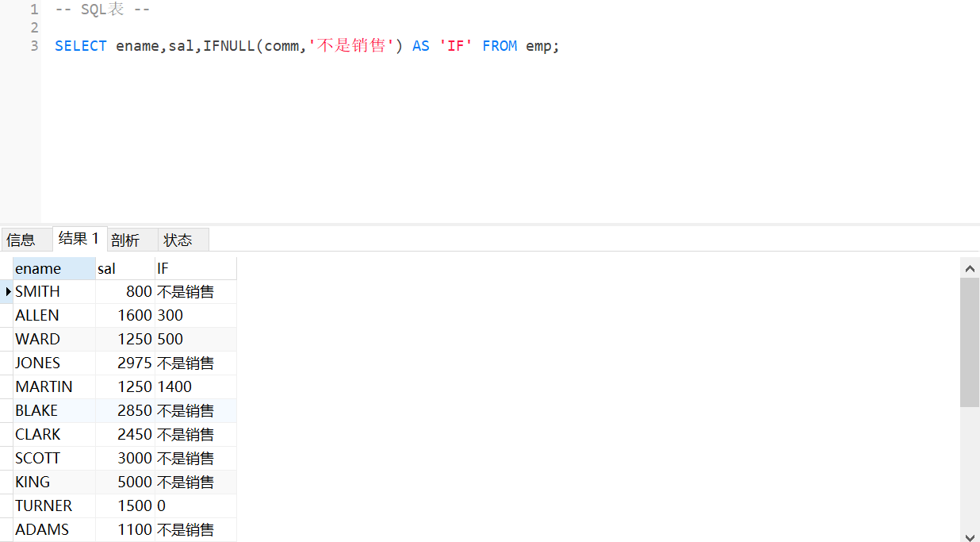Click line number 1 in gutter

(34, 10)
